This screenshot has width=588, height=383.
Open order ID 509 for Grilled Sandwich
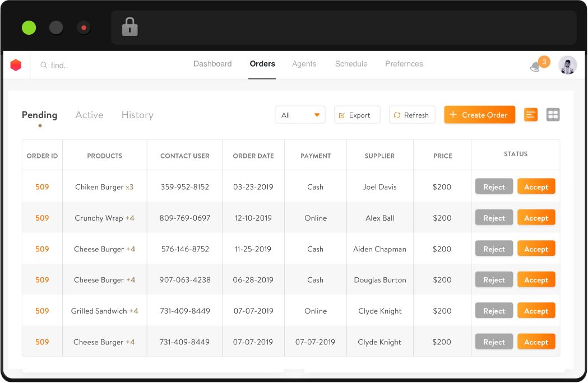(x=42, y=311)
